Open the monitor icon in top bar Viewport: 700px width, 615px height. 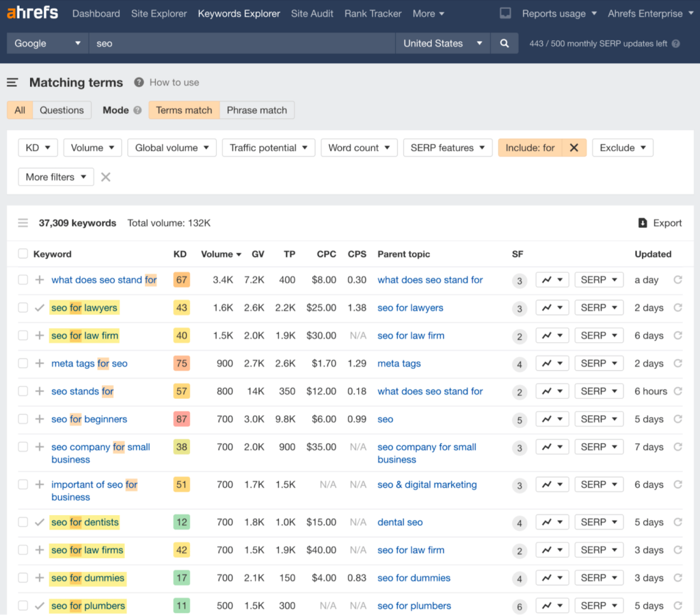(505, 14)
